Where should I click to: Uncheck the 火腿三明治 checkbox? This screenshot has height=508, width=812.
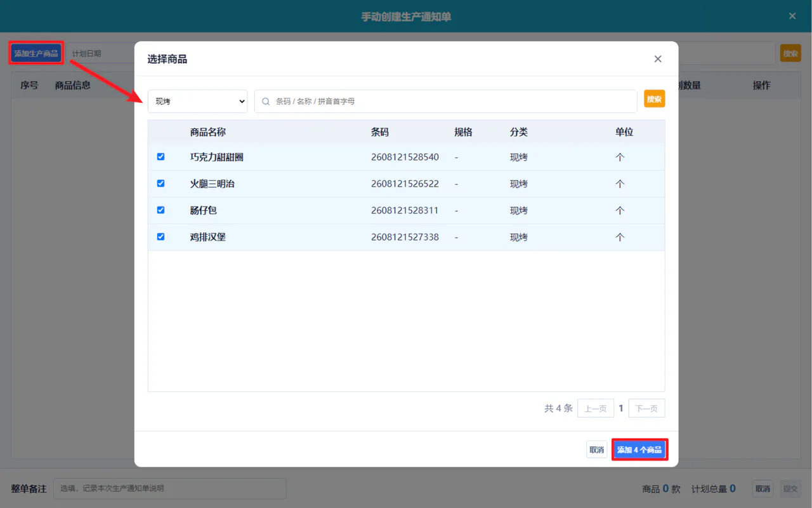[160, 183]
